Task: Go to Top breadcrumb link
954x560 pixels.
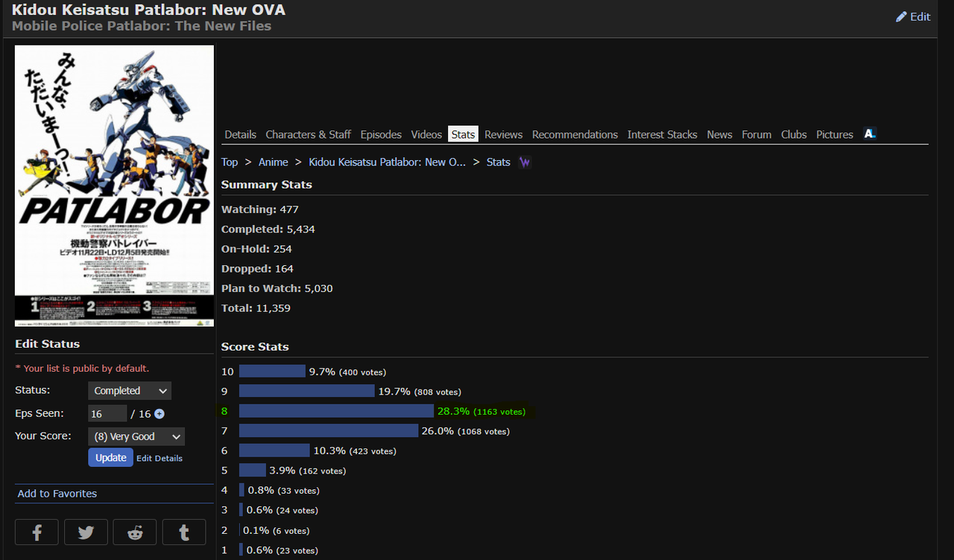Action: tap(230, 162)
